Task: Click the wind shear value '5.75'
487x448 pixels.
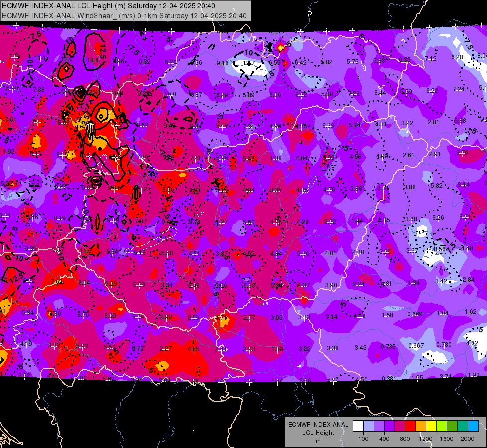Action: (x=353, y=62)
